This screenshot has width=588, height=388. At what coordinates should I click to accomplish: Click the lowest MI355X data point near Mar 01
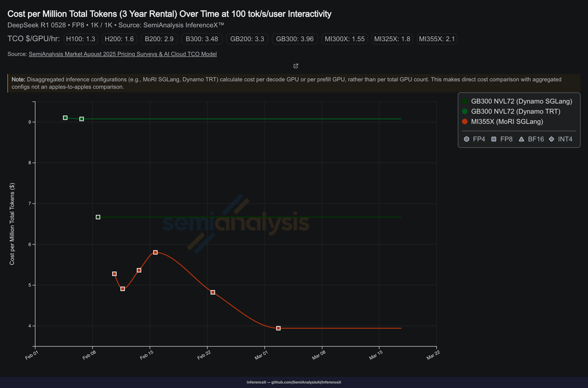278,328
